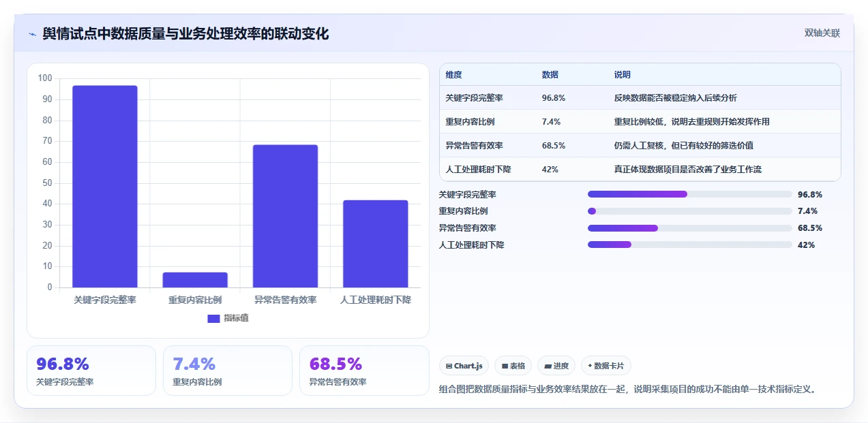Select the 96.8% table cell

pyautogui.click(x=554, y=98)
